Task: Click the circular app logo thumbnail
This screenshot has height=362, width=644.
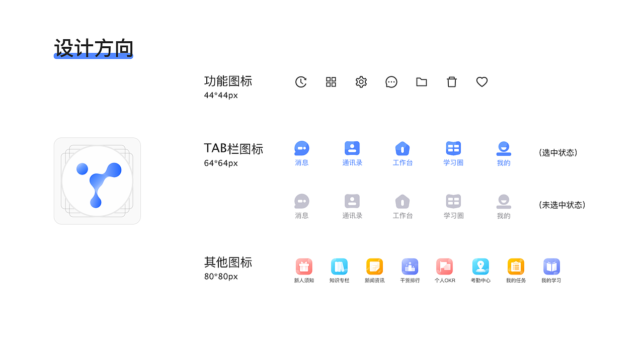Action: [97, 180]
